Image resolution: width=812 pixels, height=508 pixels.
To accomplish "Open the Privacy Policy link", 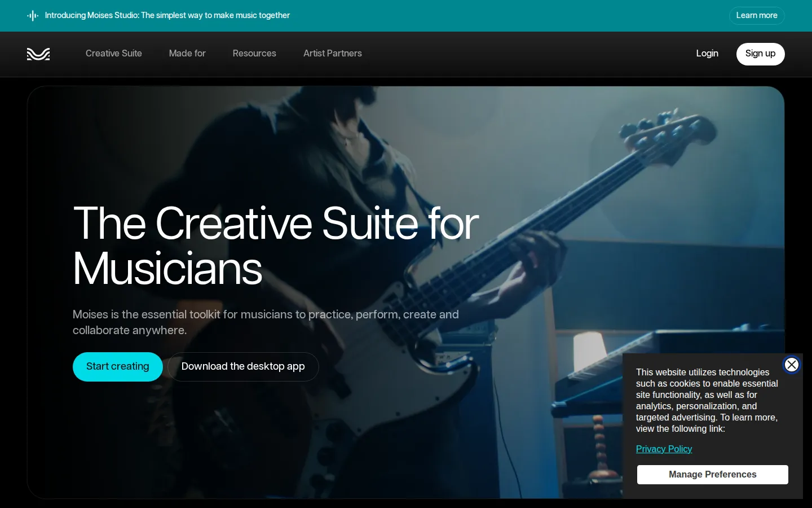I will 664,449.
